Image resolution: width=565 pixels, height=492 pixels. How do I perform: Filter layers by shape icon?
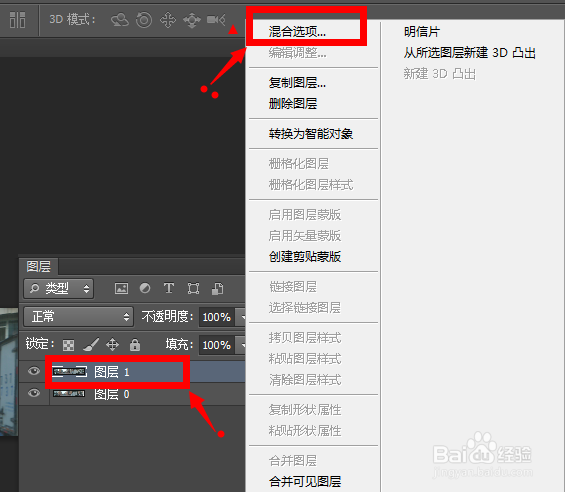click(x=193, y=288)
